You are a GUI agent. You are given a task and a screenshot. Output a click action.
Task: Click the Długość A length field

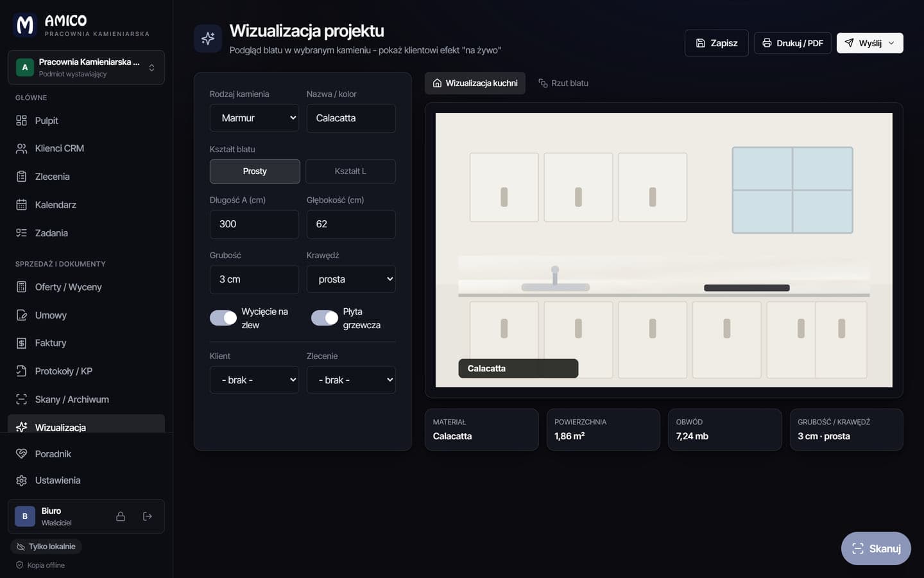point(254,224)
